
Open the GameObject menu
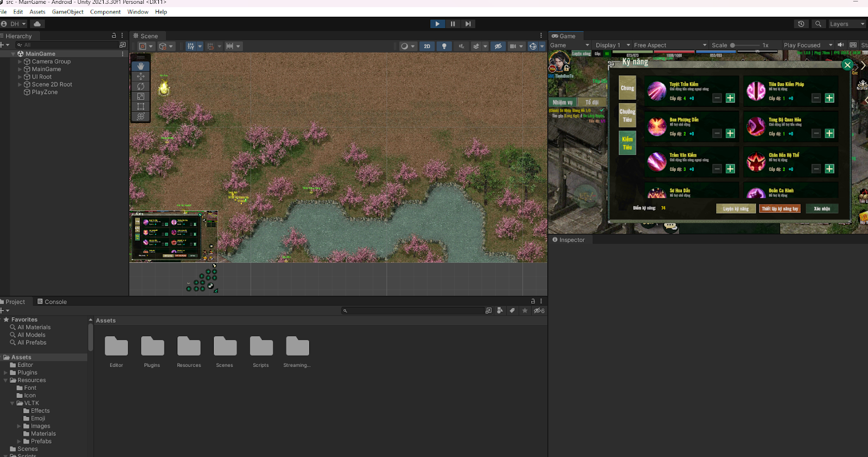click(68, 11)
